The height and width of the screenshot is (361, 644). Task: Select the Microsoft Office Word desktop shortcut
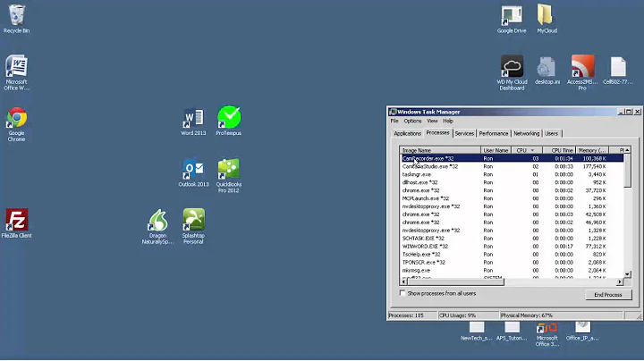[x=16, y=72]
